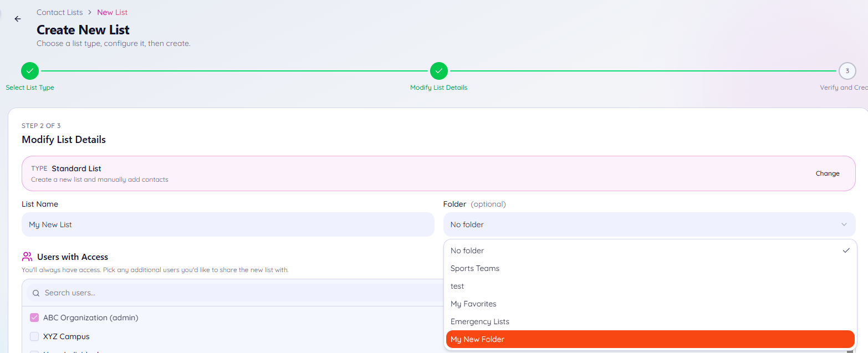The image size is (868, 353).
Task: Click the Users with Access people icon
Action: (27, 257)
